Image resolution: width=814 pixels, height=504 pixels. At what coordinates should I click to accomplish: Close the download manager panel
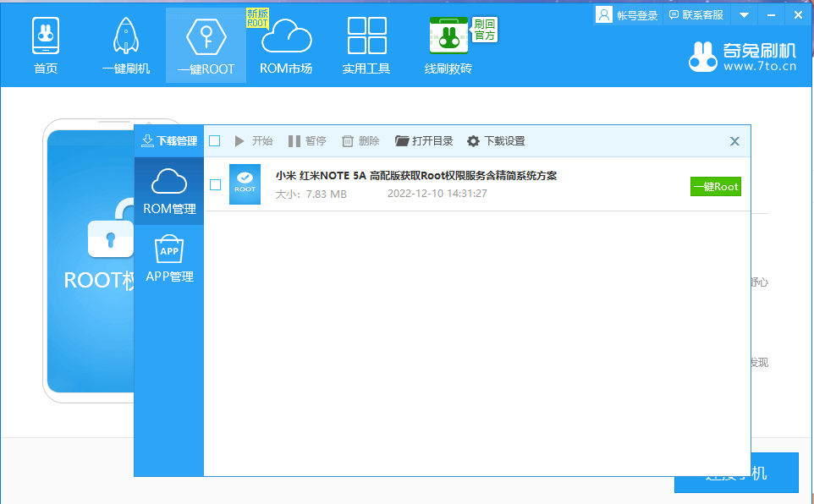pos(734,141)
